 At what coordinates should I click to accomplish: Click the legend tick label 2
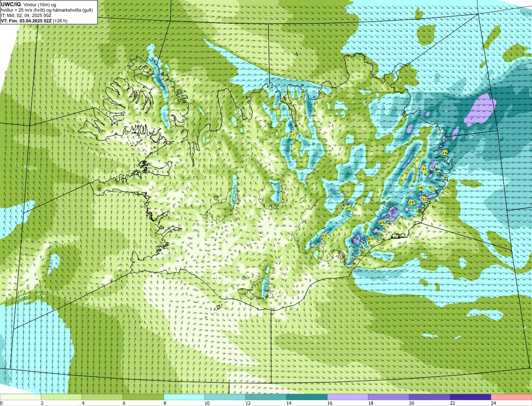pyautogui.click(x=42, y=403)
